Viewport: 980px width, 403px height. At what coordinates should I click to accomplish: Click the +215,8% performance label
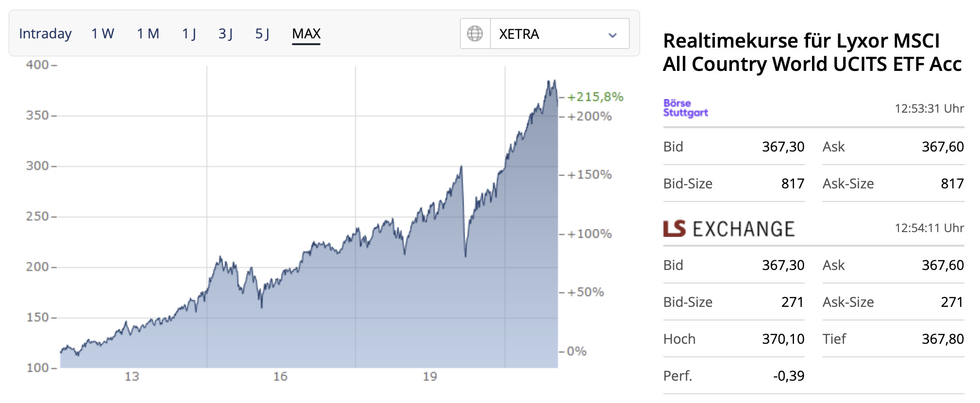click(x=595, y=97)
